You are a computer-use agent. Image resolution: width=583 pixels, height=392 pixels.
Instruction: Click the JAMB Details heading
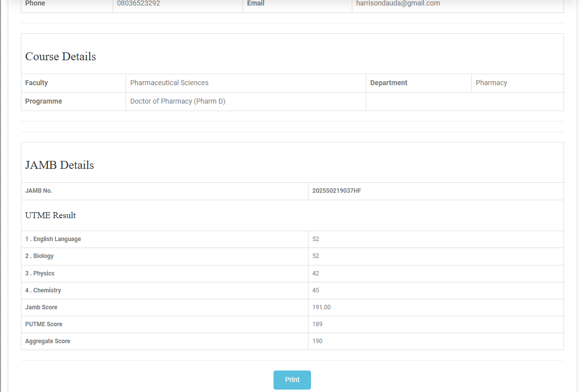tap(60, 165)
